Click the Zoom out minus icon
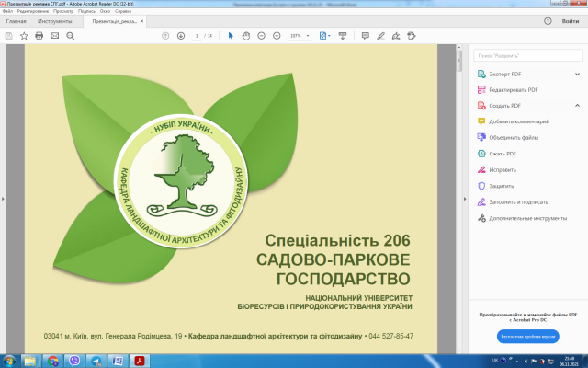 coord(261,36)
